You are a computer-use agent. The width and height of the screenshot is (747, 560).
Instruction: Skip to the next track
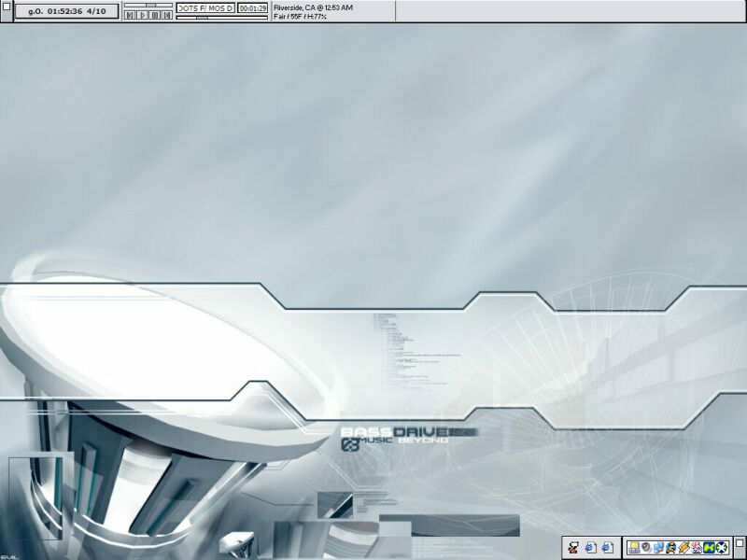tap(166, 16)
